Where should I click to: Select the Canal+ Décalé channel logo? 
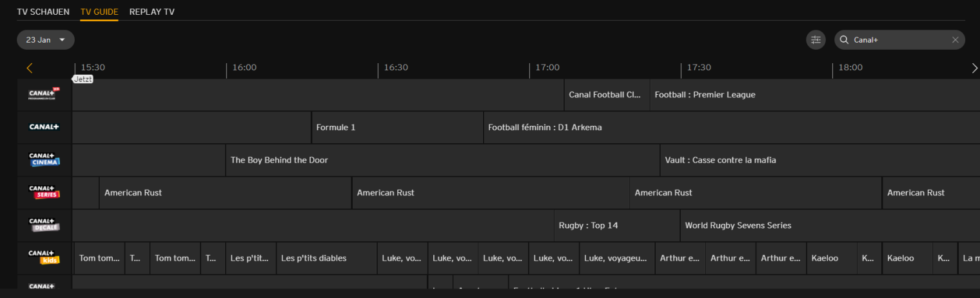click(x=44, y=224)
